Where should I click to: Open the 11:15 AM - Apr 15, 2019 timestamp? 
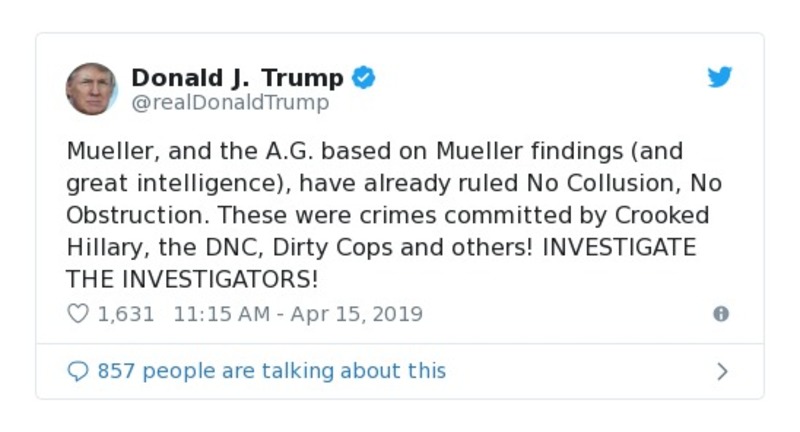(298, 314)
